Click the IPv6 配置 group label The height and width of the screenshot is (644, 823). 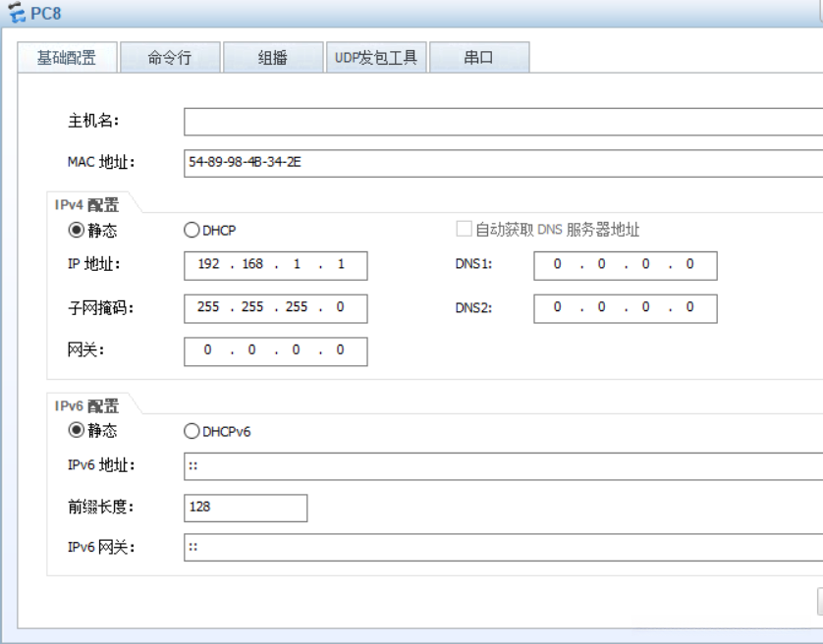click(86, 405)
